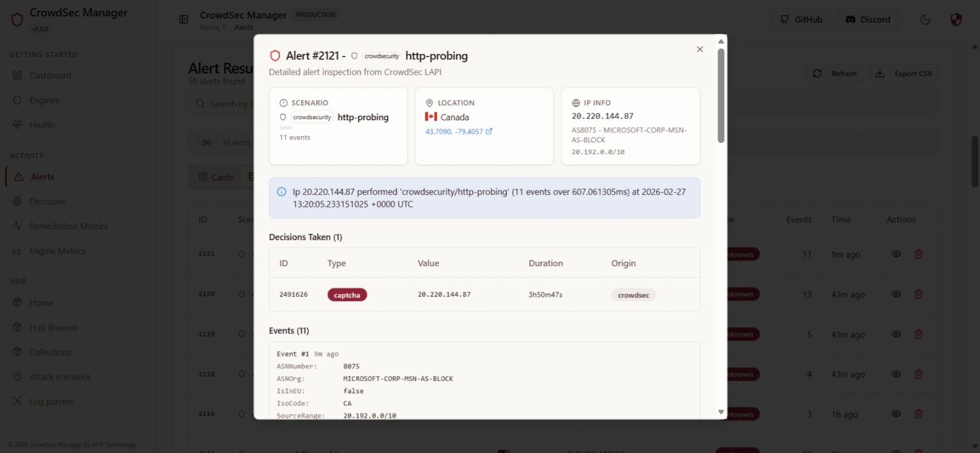
Task: Click the red shield icon in the alert title
Action: [275, 55]
